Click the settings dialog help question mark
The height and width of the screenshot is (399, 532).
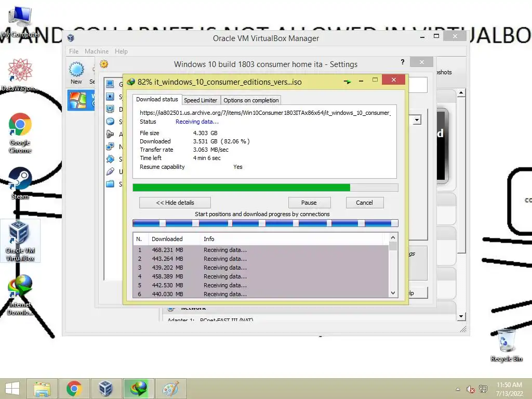pyautogui.click(x=403, y=62)
